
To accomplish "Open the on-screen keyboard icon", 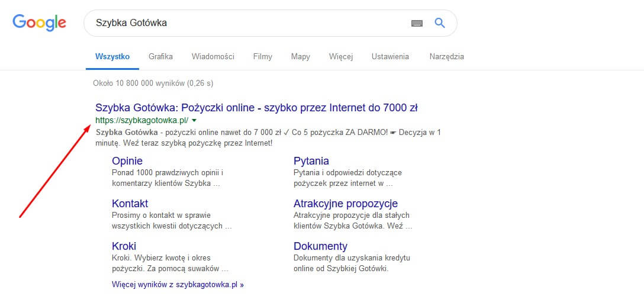I will tap(417, 24).
